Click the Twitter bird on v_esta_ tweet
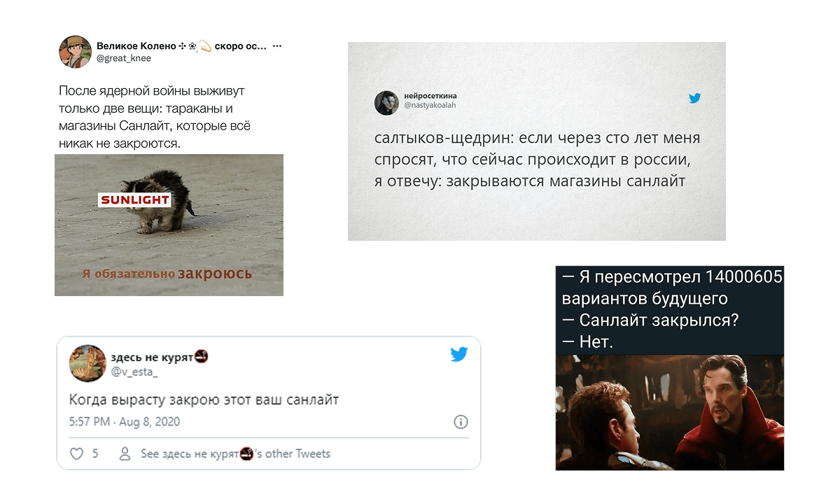This screenshot has width=840, height=504. (x=458, y=354)
